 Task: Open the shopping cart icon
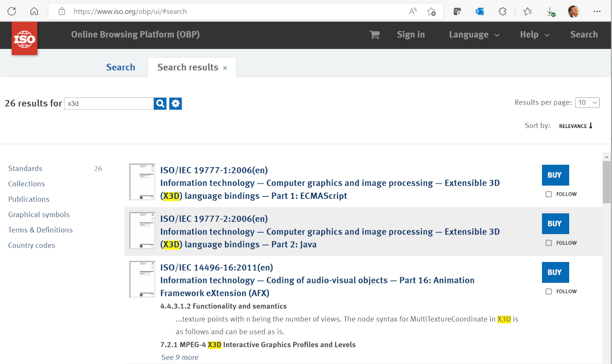pos(374,35)
